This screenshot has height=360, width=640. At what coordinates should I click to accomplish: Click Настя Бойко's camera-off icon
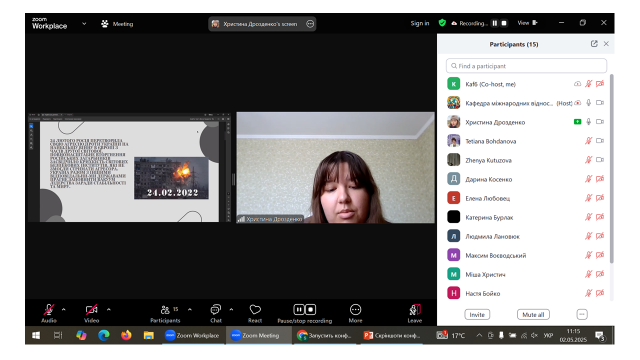[x=600, y=293]
